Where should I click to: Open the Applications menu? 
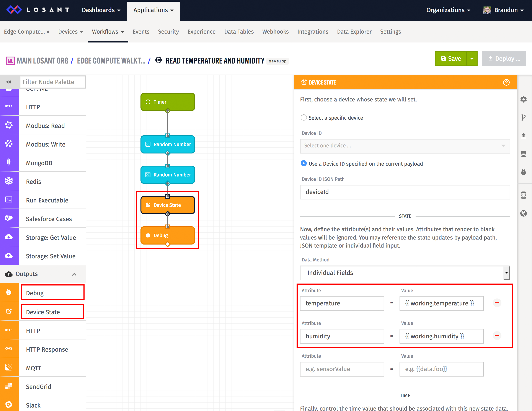[x=153, y=10]
